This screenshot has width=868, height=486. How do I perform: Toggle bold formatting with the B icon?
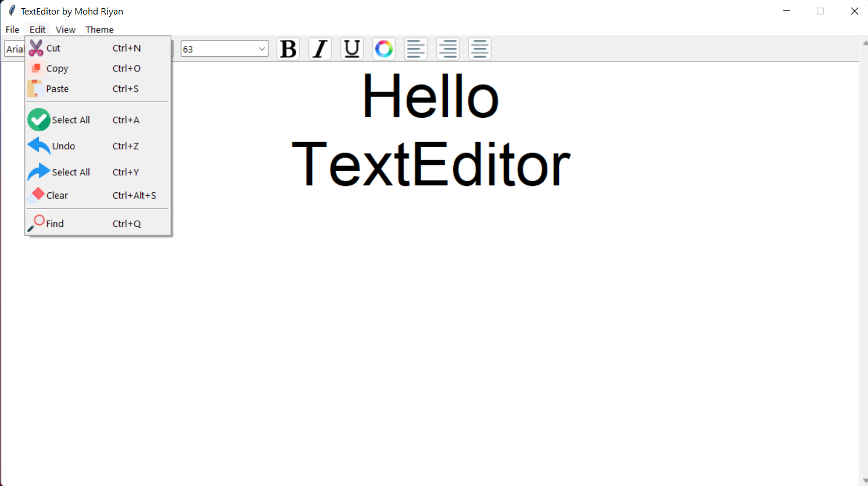288,49
